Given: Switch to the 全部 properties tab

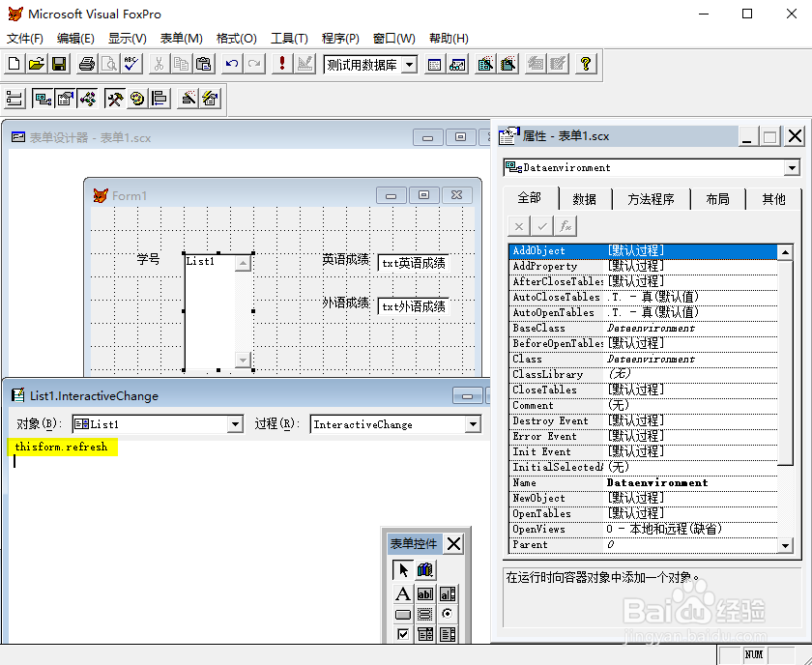Looking at the screenshot, I should coord(530,198).
